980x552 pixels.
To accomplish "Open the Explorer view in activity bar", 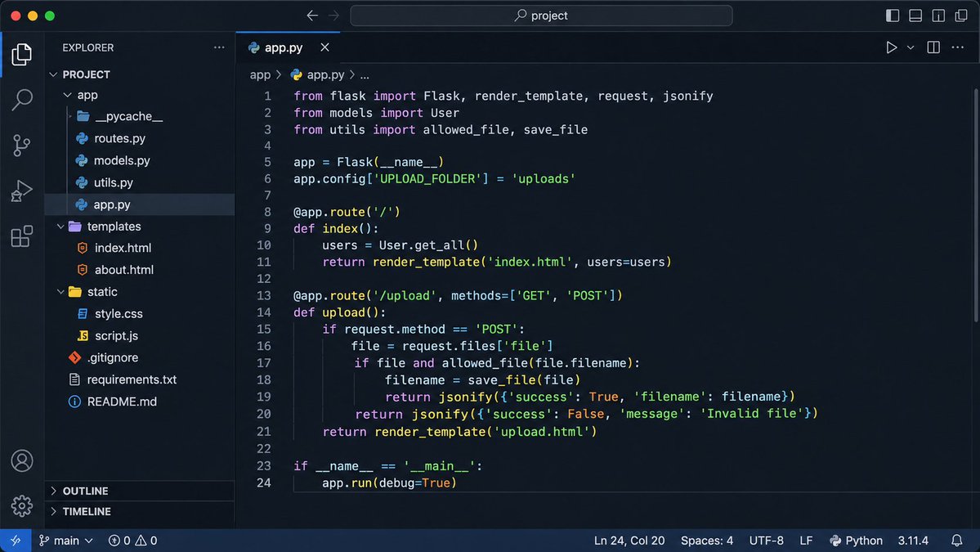I will pos(22,55).
